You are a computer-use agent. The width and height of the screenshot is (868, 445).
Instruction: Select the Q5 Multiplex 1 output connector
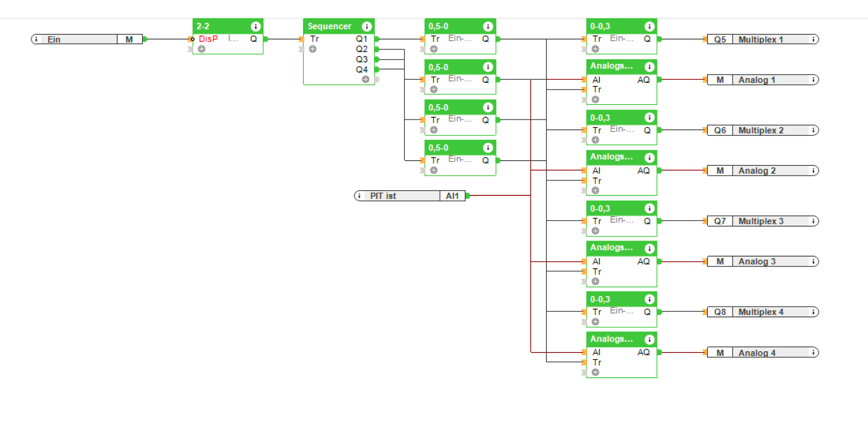tap(720, 40)
